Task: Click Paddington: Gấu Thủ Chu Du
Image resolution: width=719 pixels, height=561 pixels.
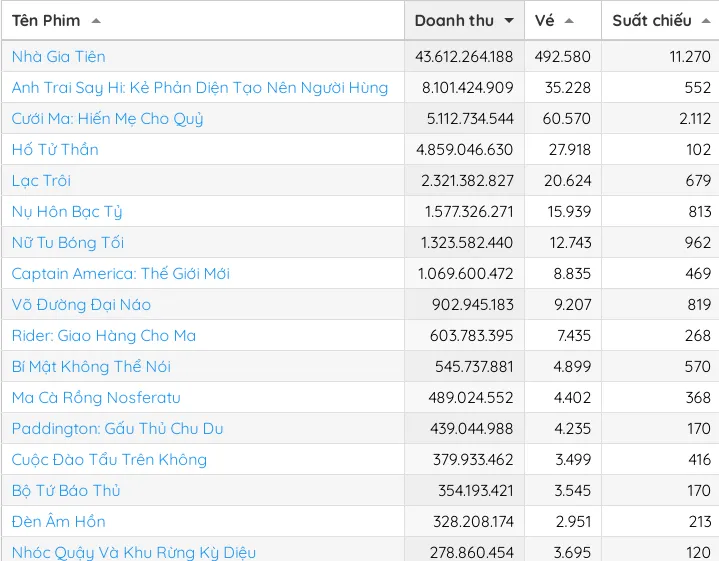Action: tap(117, 429)
